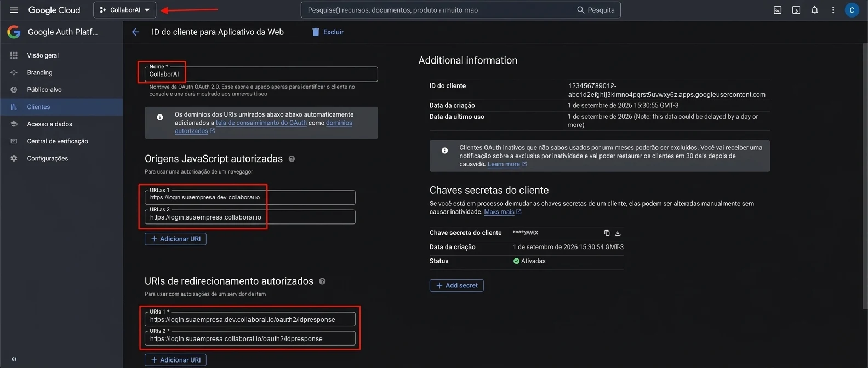Click the Central de verificação sidebar icon
The image size is (868, 368).
(14, 141)
